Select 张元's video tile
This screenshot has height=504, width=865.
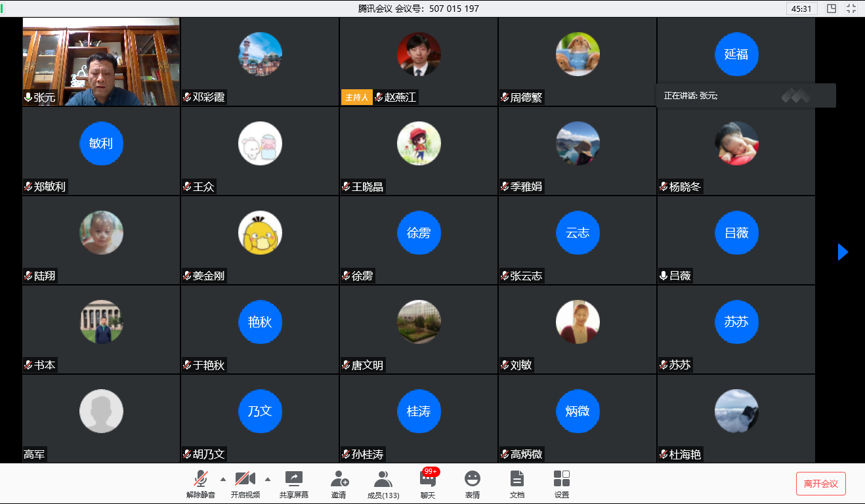(101, 62)
